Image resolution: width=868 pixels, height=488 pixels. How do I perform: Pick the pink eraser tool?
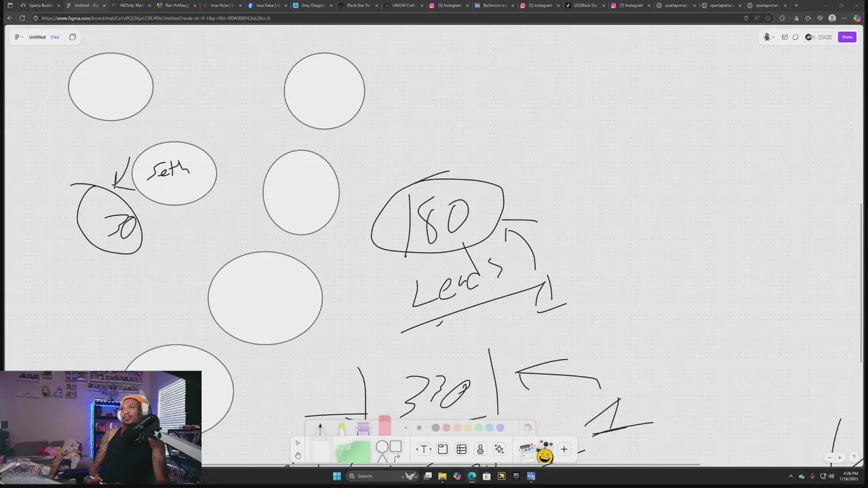point(384,426)
